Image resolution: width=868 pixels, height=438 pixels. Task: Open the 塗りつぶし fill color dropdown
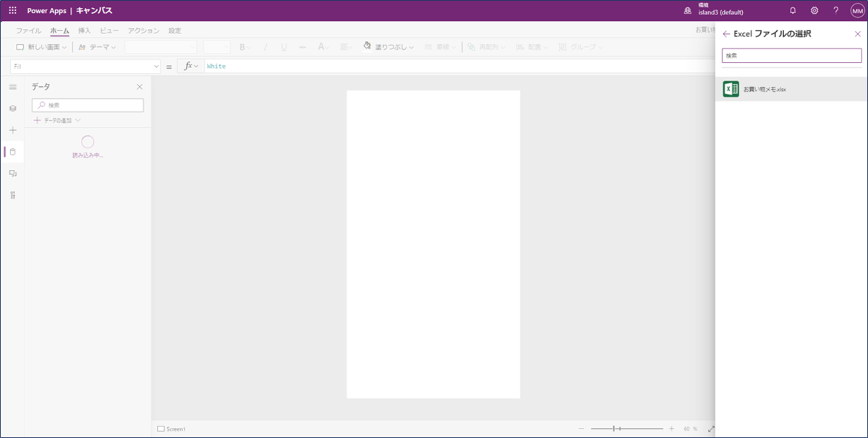pyautogui.click(x=388, y=47)
